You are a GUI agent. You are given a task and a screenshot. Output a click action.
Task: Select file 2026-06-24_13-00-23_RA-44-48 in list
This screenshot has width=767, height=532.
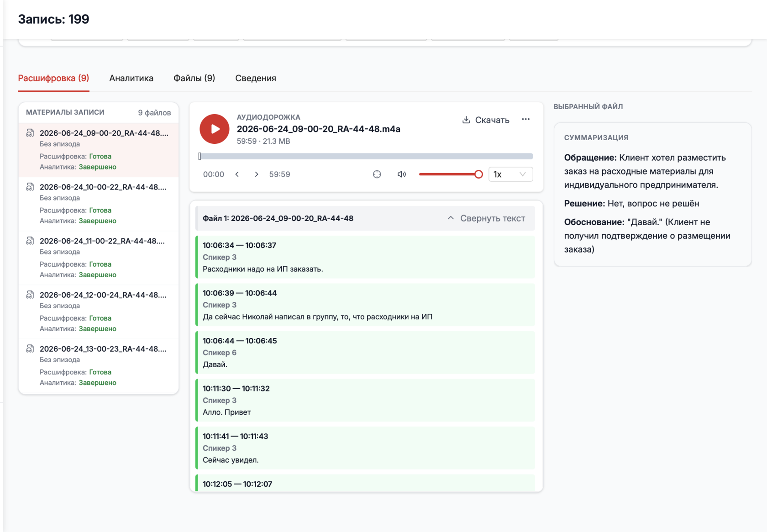(x=99, y=365)
